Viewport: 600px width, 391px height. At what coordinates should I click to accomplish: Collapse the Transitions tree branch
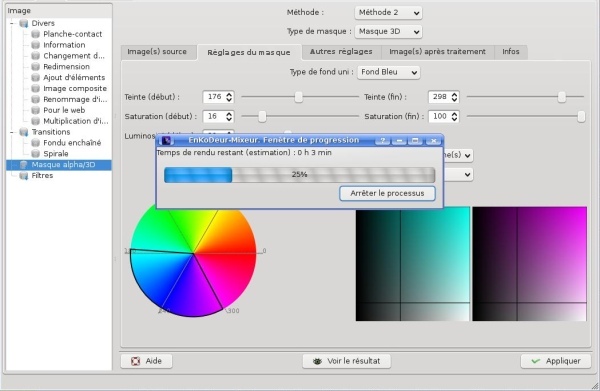(11, 132)
